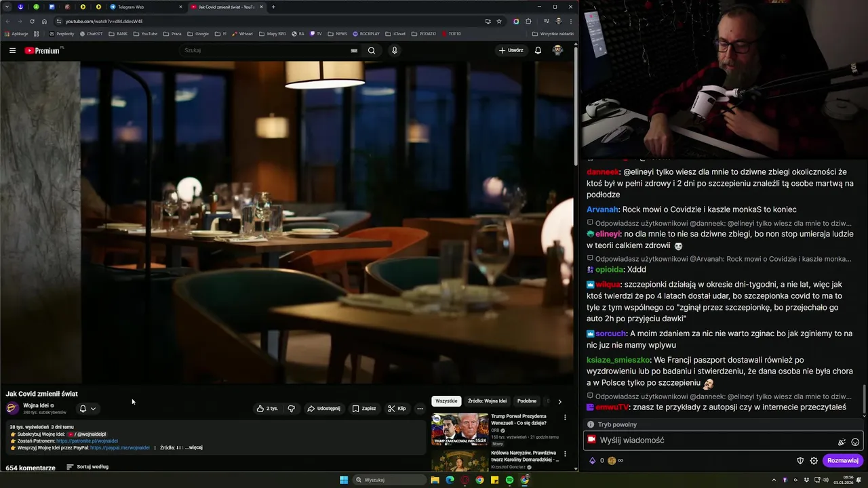The image size is (868, 488).
Task: Open the moderator shield icon in chat
Action: [800, 461]
